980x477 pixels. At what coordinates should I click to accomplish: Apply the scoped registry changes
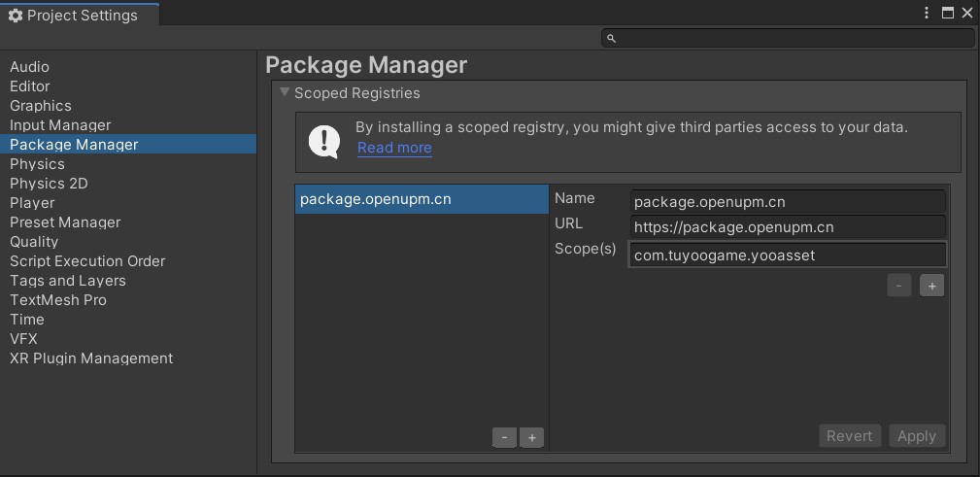917,436
